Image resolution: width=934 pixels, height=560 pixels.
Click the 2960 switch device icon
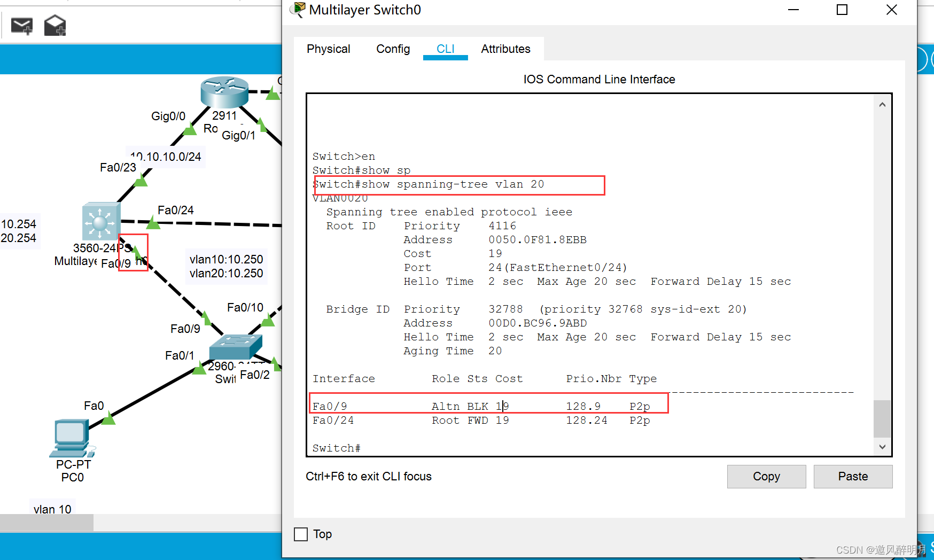[x=235, y=347]
